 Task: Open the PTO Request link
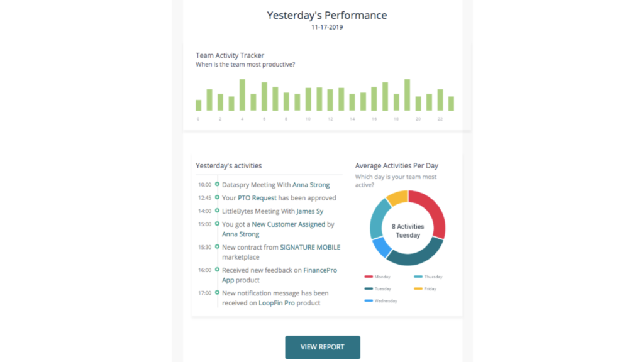pyautogui.click(x=257, y=198)
